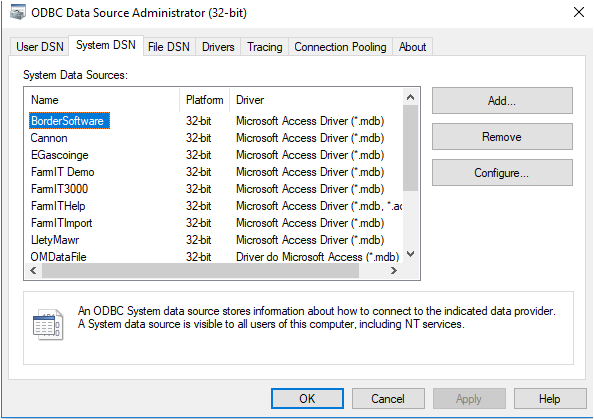Go to the Drivers tab

(218, 47)
